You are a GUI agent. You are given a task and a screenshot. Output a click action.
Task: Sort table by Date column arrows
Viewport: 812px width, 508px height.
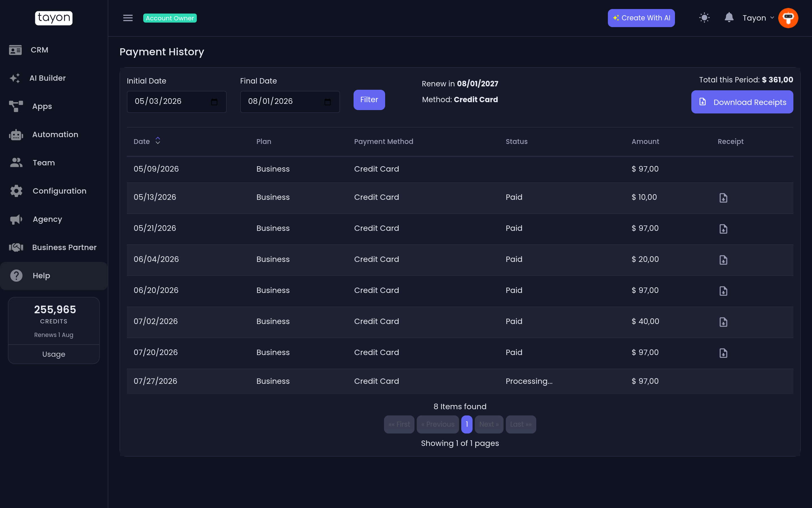[158, 141]
